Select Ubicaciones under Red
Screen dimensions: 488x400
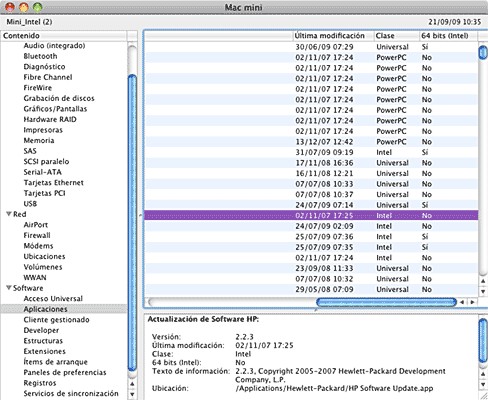point(44,257)
